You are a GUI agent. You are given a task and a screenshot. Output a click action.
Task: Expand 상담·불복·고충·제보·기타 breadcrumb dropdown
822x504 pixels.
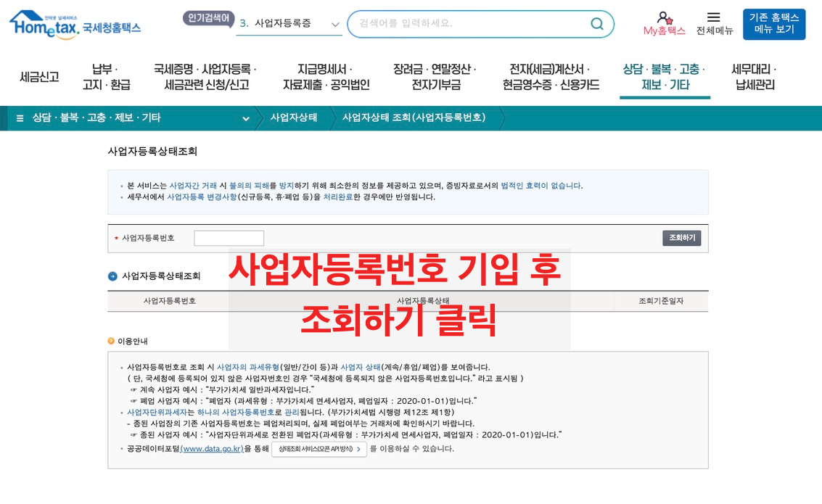pyautogui.click(x=245, y=118)
